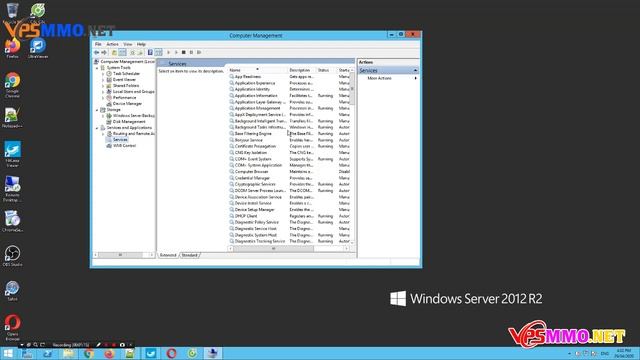Image resolution: width=640 pixels, height=360 pixels.
Task: Collapse the Services and Applications node
Action: click(98, 128)
